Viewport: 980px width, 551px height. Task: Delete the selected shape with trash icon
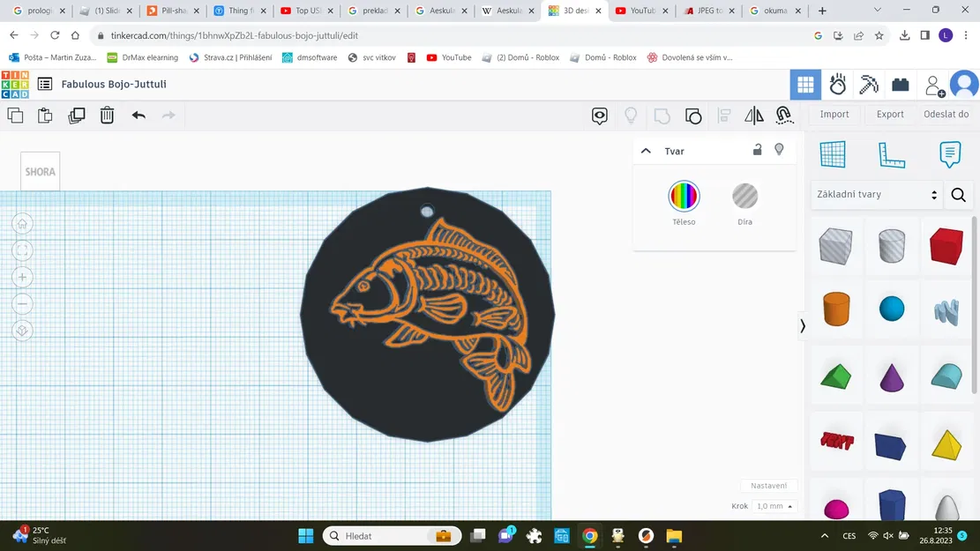107,115
